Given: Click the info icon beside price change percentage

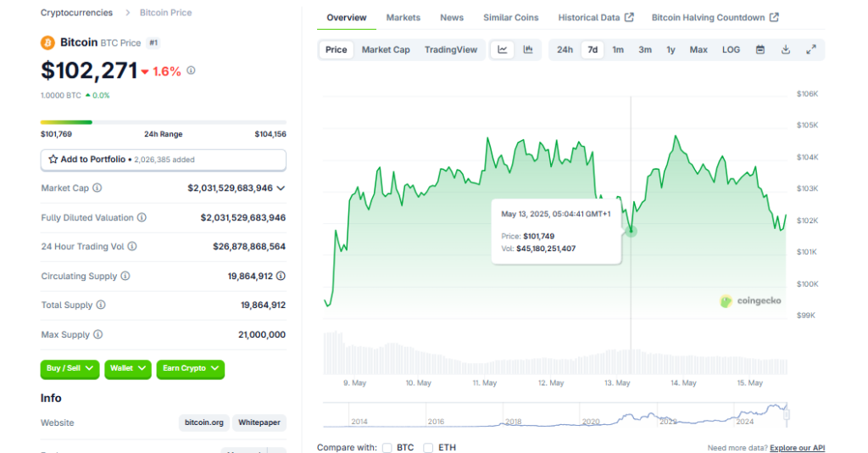Looking at the screenshot, I should pyautogui.click(x=191, y=70).
